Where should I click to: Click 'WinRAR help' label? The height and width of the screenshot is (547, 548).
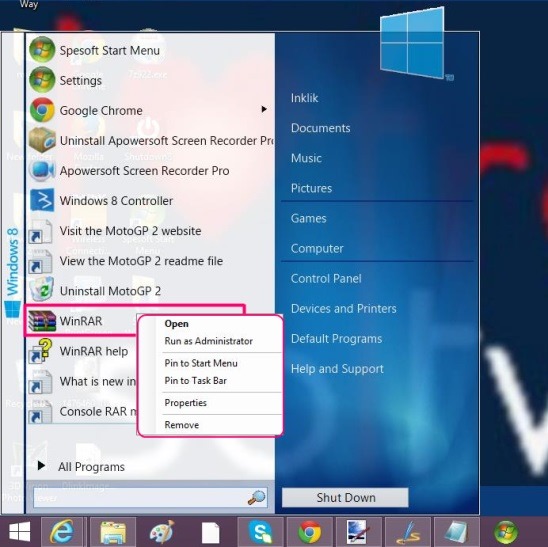pos(94,351)
